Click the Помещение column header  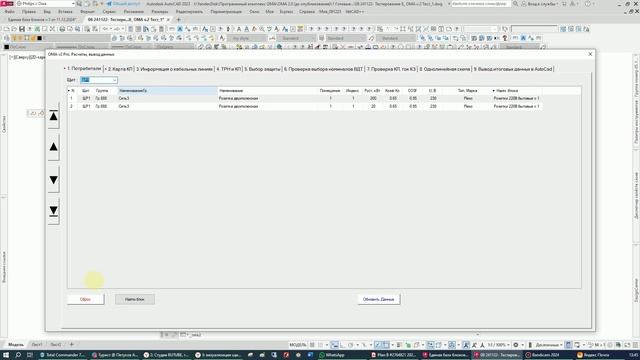330,91
